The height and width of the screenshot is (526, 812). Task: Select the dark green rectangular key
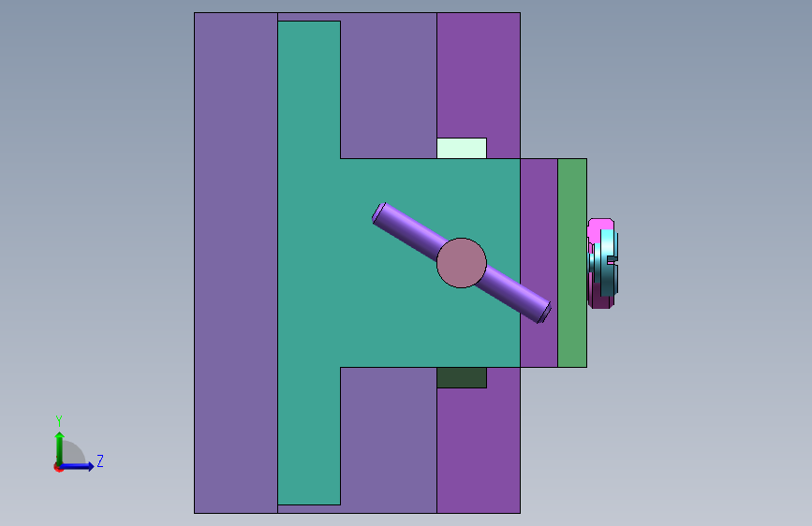coord(462,377)
